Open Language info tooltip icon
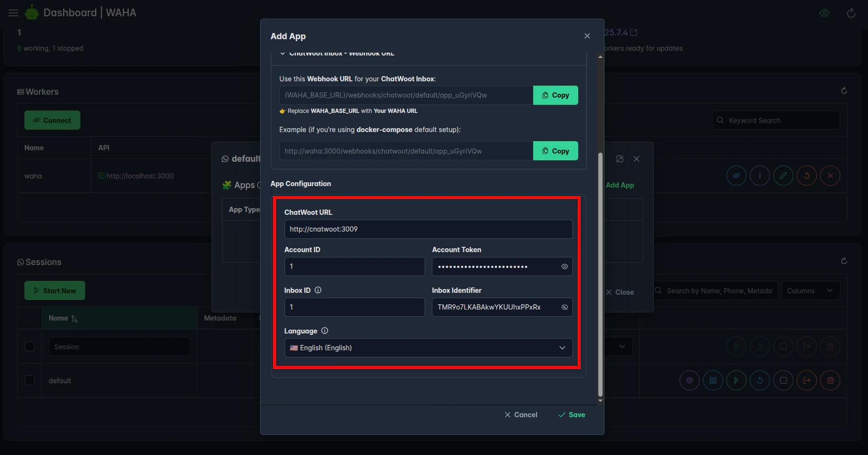 click(x=325, y=331)
